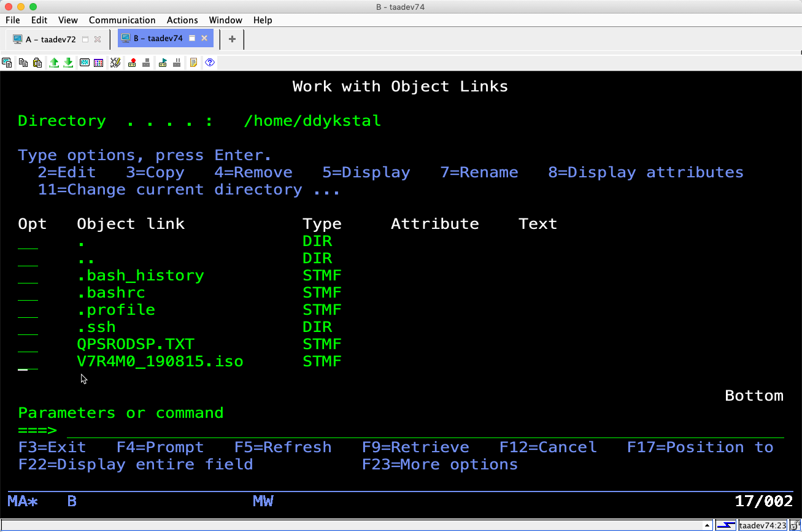Image resolution: width=802 pixels, height=532 pixels.
Task: Select the B - taadev74 tab
Action: pos(158,39)
